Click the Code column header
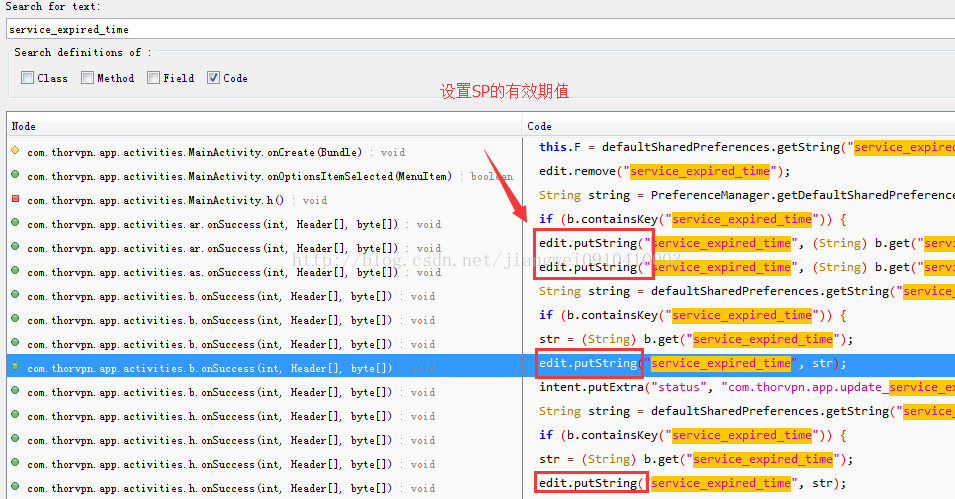 click(739, 126)
